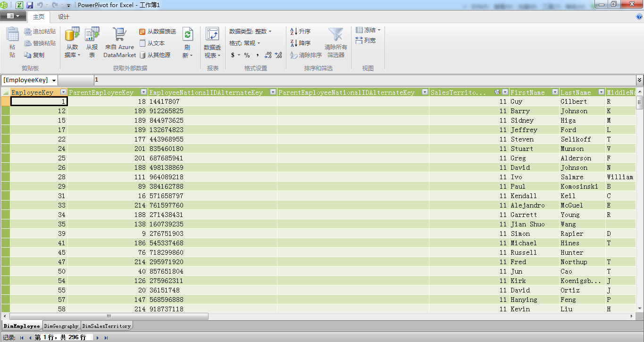
Task: Click the select-all corner of the grid
Action: click(x=5, y=92)
